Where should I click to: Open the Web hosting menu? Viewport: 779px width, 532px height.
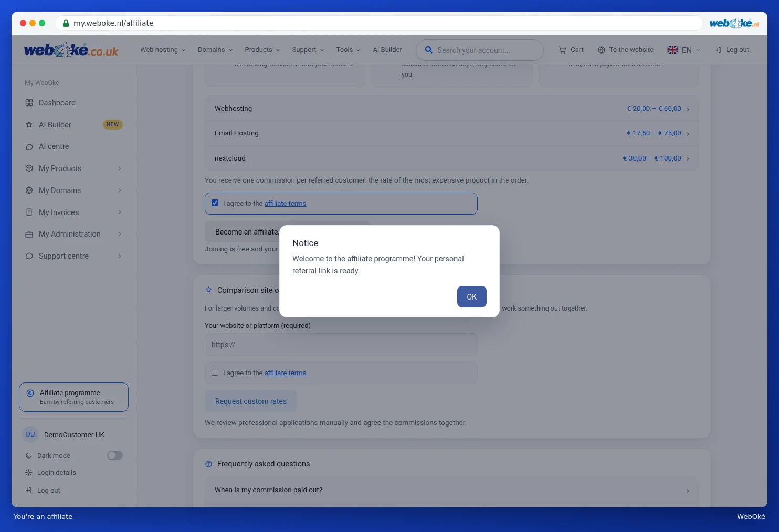point(163,50)
